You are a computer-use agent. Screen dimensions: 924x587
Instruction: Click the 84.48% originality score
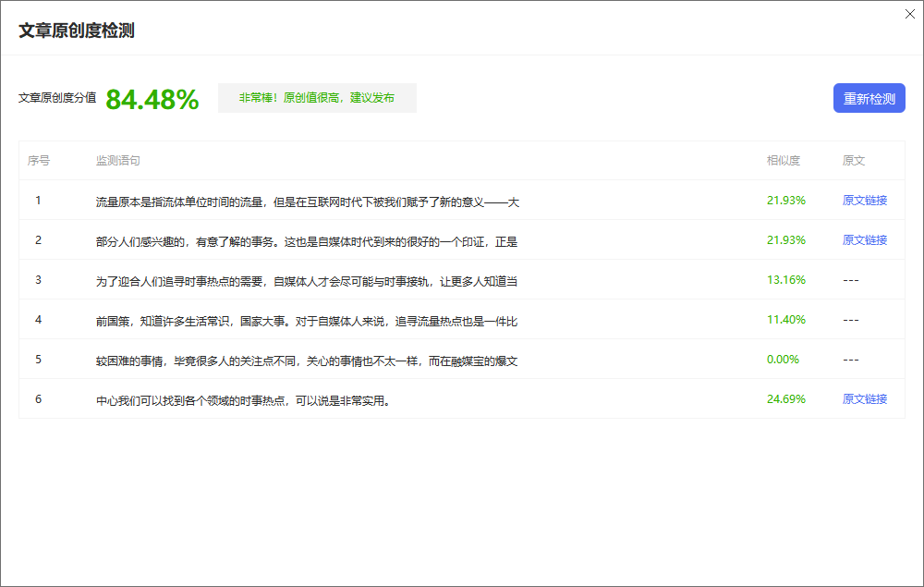152,100
